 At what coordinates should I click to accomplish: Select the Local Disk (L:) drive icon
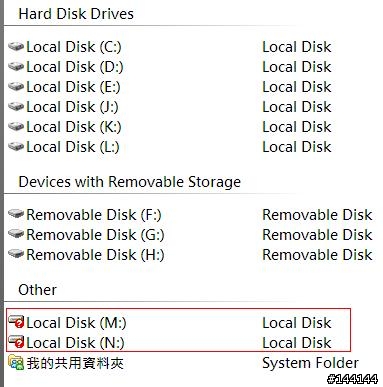pyautogui.click(x=16, y=147)
